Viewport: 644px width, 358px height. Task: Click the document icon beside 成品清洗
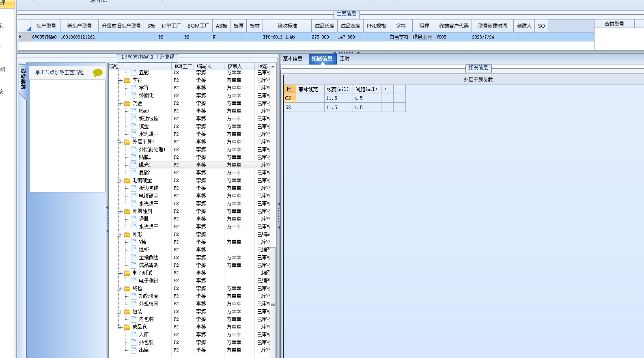click(134, 265)
